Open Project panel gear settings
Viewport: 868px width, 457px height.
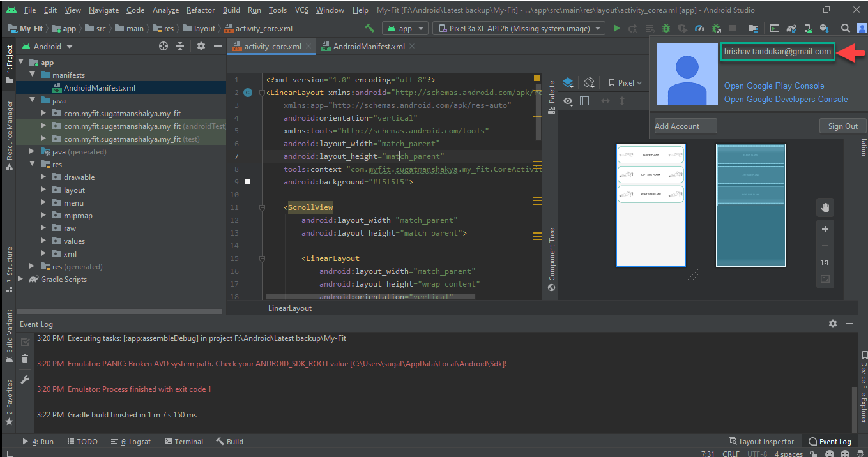tap(201, 46)
